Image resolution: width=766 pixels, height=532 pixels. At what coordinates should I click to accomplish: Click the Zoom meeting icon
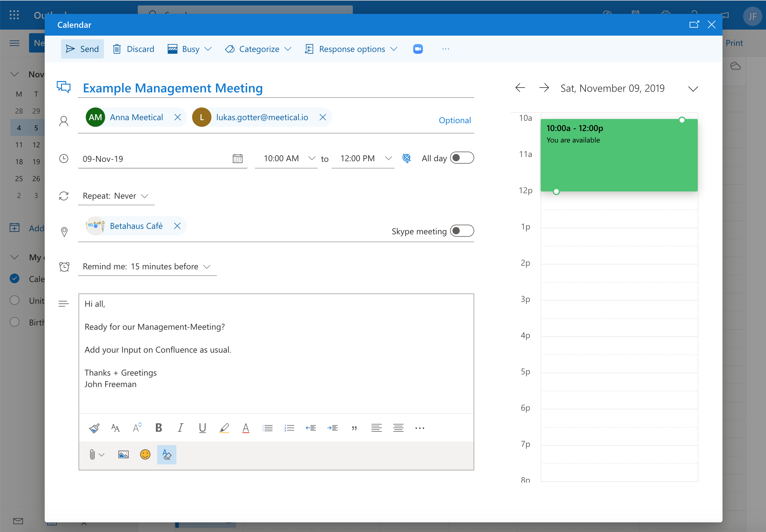pyautogui.click(x=418, y=49)
